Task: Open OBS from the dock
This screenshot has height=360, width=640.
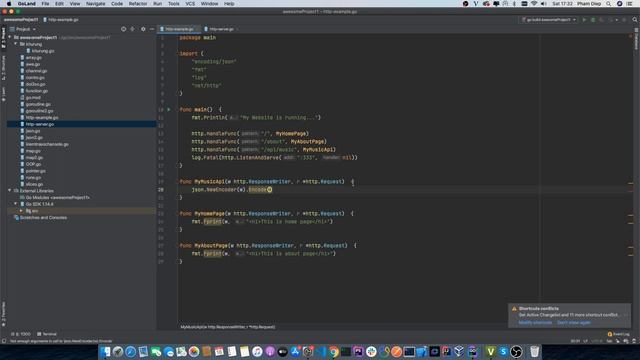Action: (516, 351)
